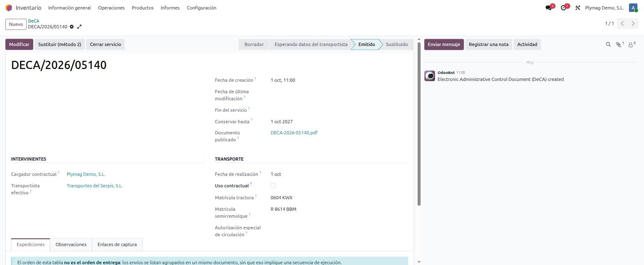The height and width of the screenshot is (265, 644).
Task: Select Sustituido status stage
Action: pyautogui.click(x=397, y=44)
